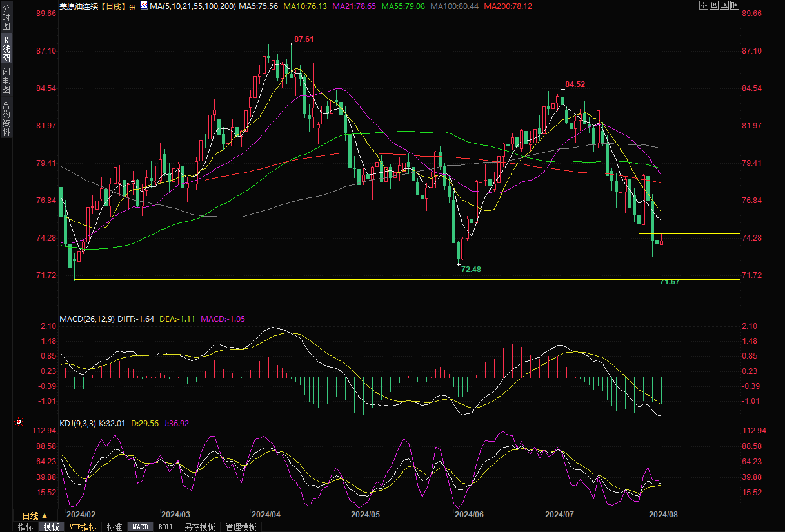Select the 指标 bottom tab

pos(26,527)
